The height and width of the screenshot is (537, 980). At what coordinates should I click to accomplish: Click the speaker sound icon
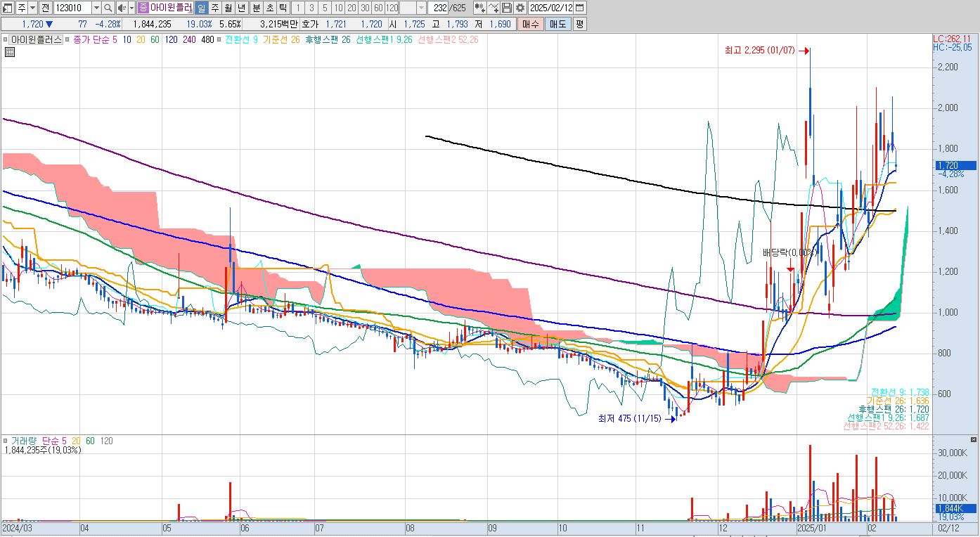[x=121, y=8]
